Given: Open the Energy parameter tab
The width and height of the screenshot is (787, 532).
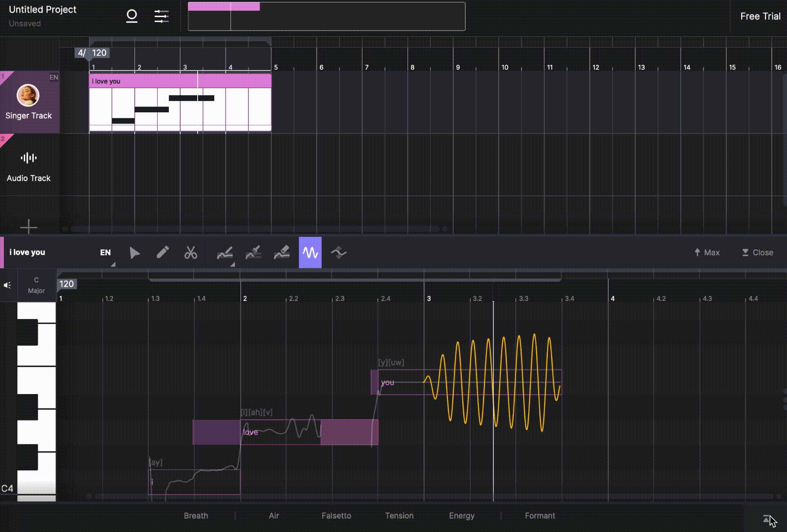Looking at the screenshot, I should click(462, 516).
